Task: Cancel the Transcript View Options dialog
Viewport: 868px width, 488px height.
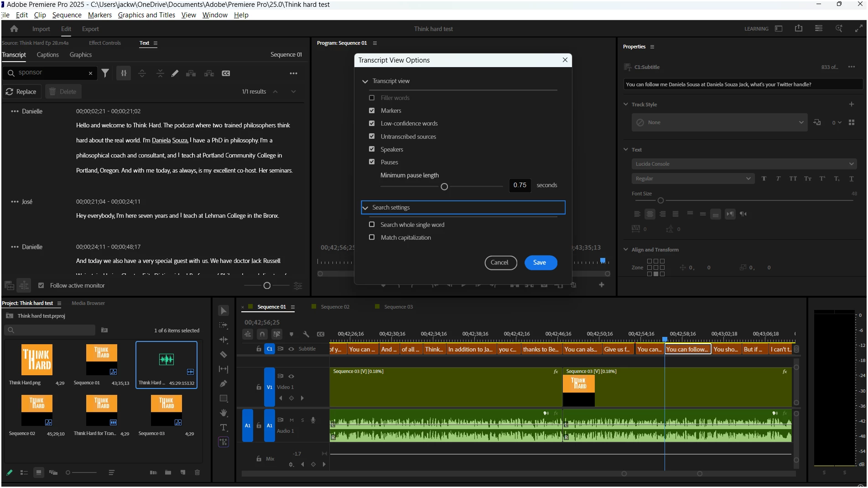Action: click(500, 262)
